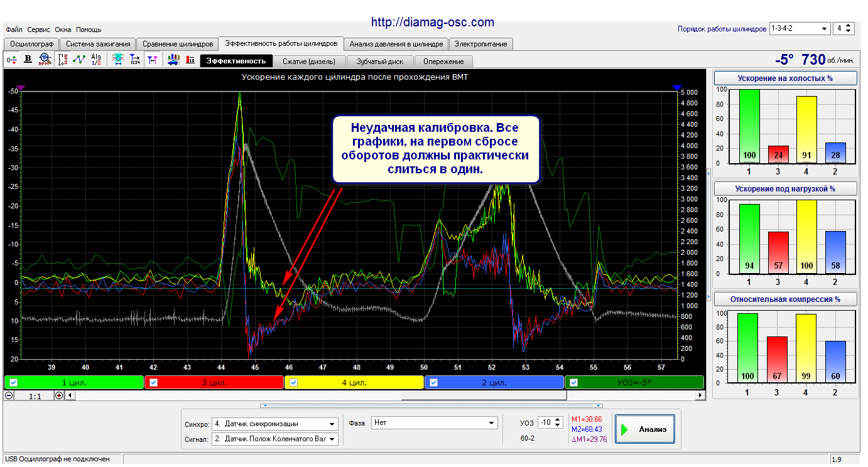The height and width of the screenshot is (467, 868).
Task: Toggle the bold B toolbar icon
Action: 28,60
